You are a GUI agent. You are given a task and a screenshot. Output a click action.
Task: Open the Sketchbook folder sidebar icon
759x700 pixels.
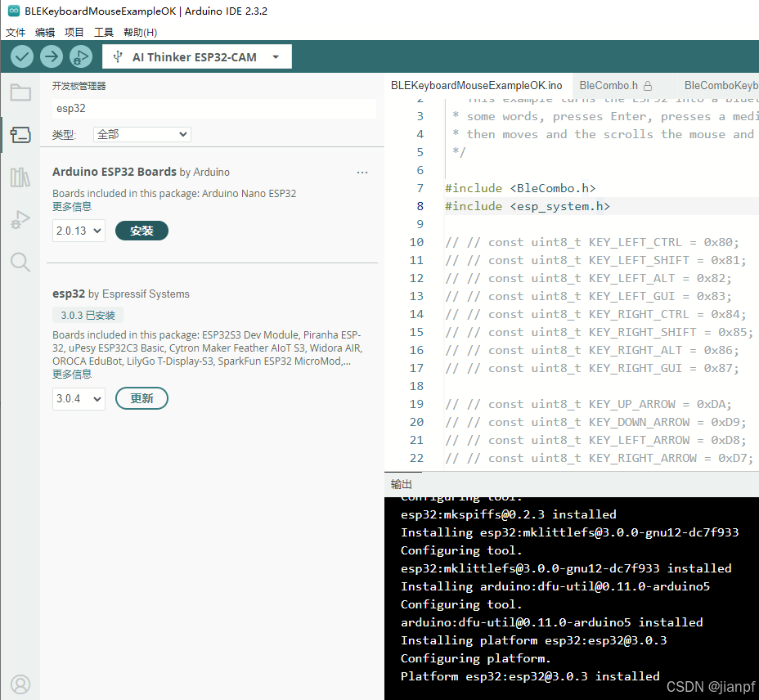(x=20, y=92)
